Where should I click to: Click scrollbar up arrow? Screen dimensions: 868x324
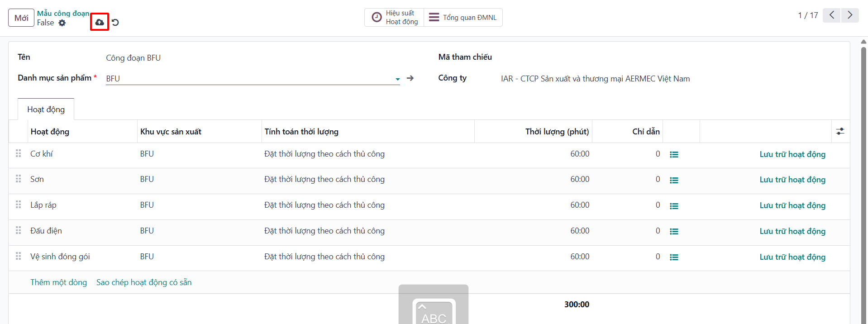(863, 42)
